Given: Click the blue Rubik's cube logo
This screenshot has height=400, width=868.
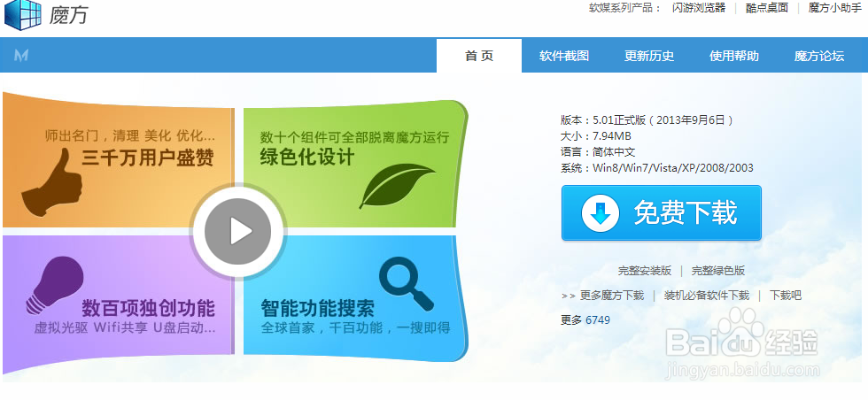Looking at the screenshot, I should pos(22,14).
